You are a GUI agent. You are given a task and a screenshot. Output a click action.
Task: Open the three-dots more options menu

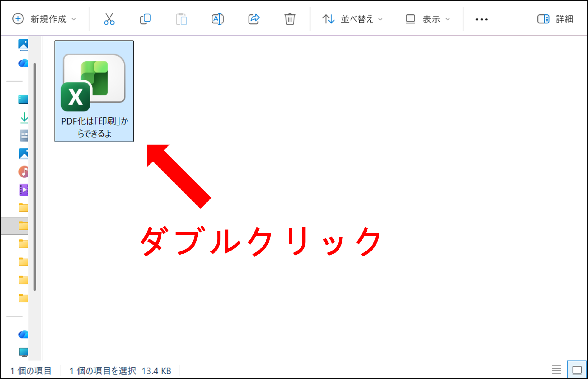point(481,19)
